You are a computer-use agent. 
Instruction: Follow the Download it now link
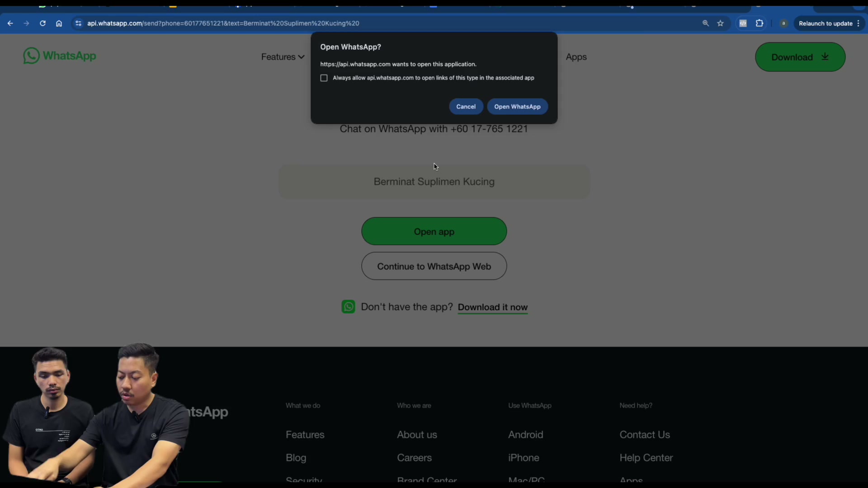492,307
